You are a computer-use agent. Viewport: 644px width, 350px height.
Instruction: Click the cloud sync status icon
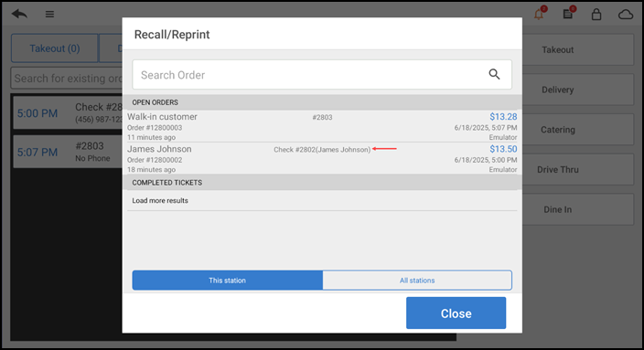626,15
